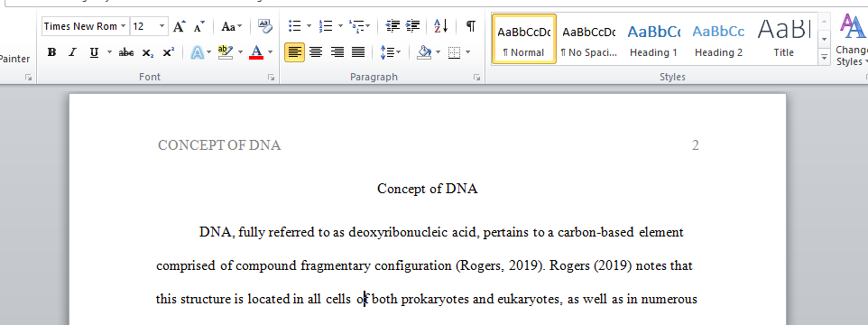Click the page number 2 in header
The width and height of the screenshot is (868, 325).
[x=696, y=145]
